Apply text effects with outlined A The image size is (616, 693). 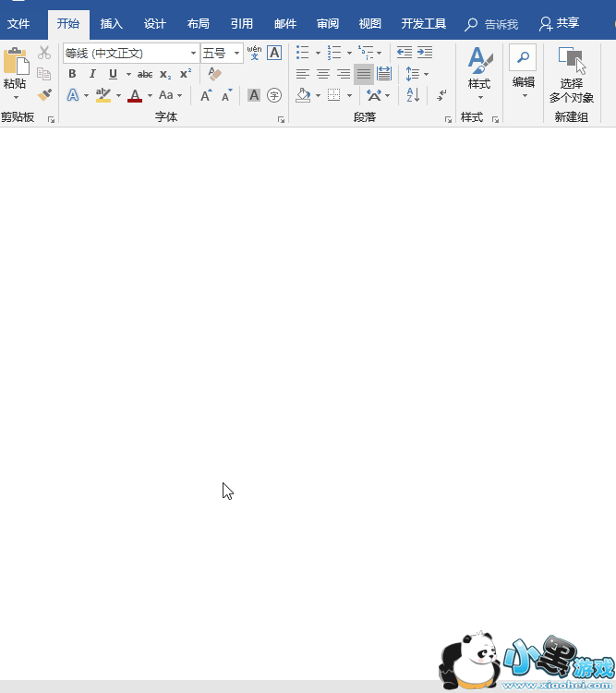pos(73,95)
